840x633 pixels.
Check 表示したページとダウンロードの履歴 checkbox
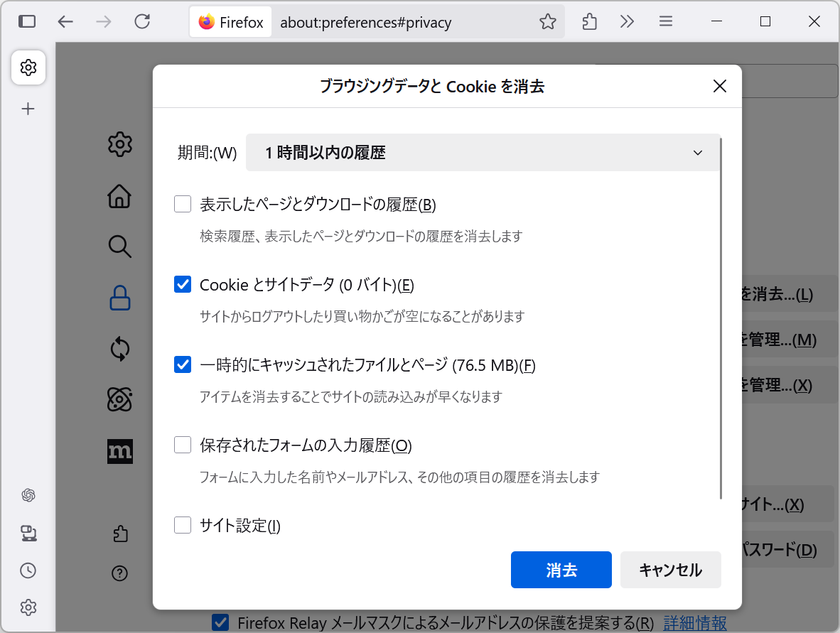(183, 204)
